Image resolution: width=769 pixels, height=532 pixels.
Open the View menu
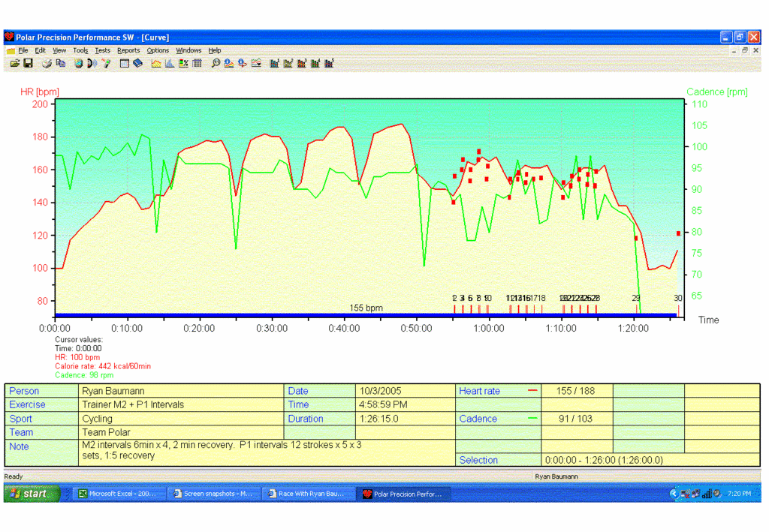pos(59,50)
